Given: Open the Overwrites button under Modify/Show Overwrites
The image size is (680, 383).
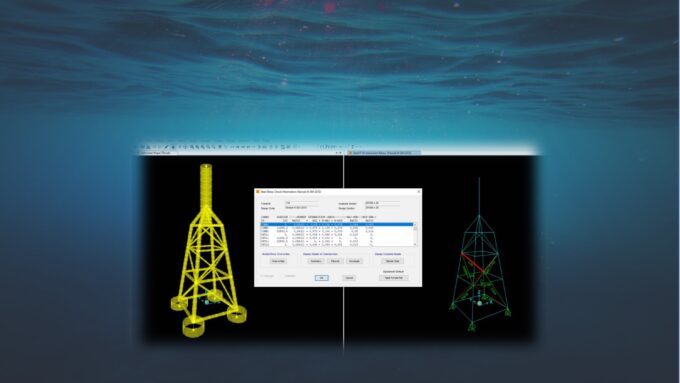Looking at the screenshot, I should click(278, 261).
